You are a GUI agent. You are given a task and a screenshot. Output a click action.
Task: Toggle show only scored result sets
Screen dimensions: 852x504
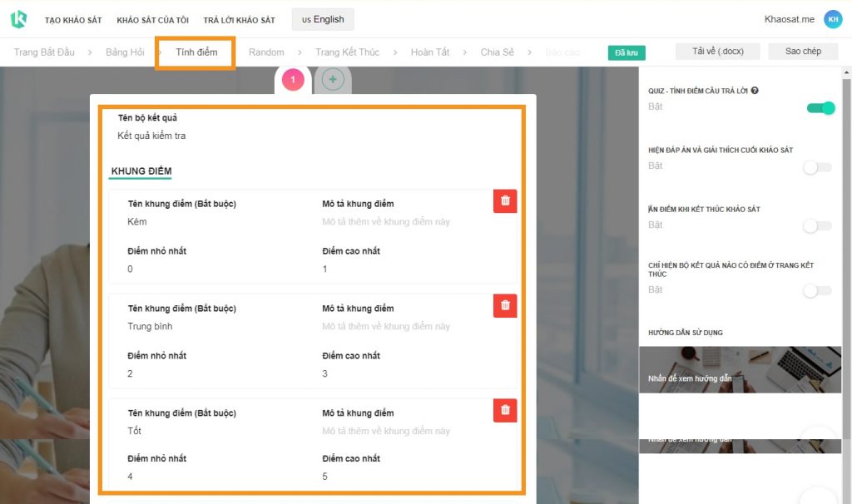(817, 291)
